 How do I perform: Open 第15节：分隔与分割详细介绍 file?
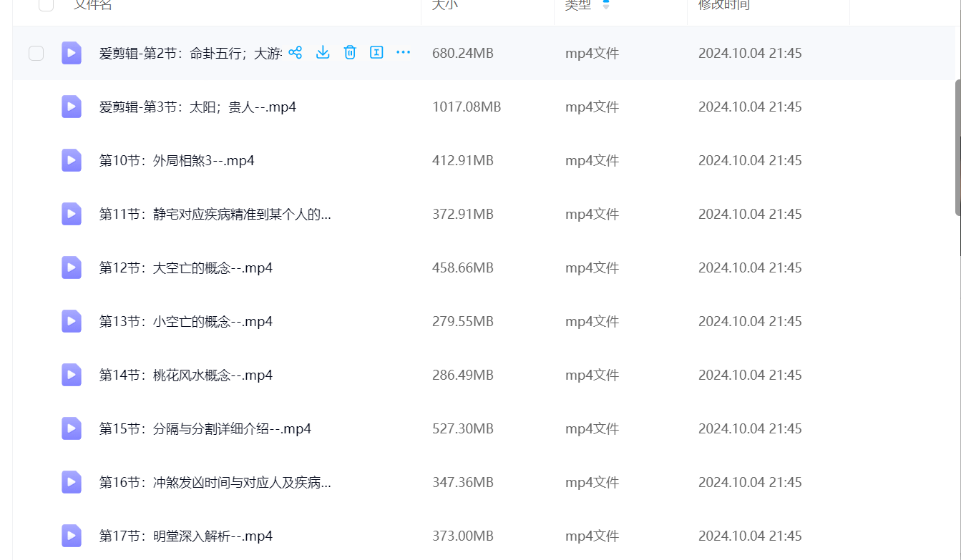pyautogui.click(x=205, y=429)
